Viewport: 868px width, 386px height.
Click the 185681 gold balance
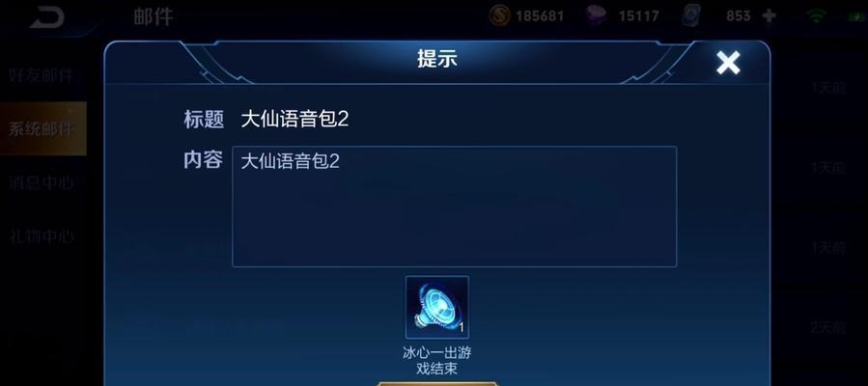(540, 16)
